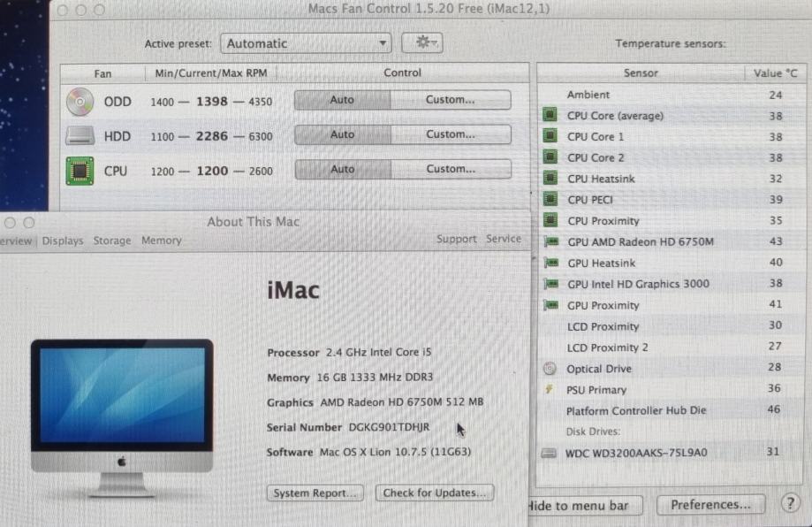
Task: Click the ODD current RPM value 1398
Action: [212, 101]
